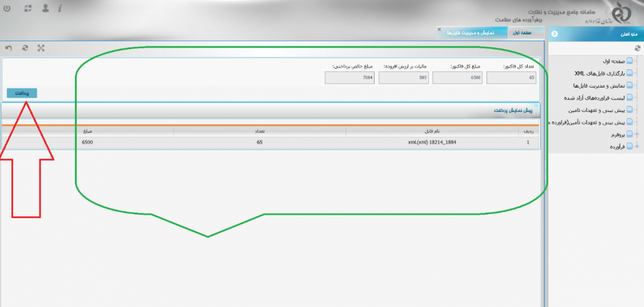Click the window layout icon beside user icon
The height and width of the screenshot is (307, 644).
click(x=27, y=9)
